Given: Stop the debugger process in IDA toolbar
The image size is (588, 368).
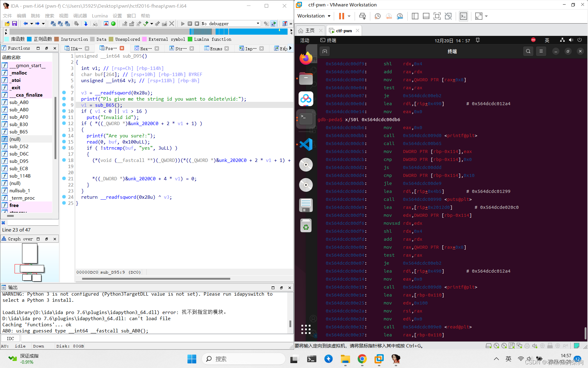Looking at the screenshot, I should tap(197, 24).
